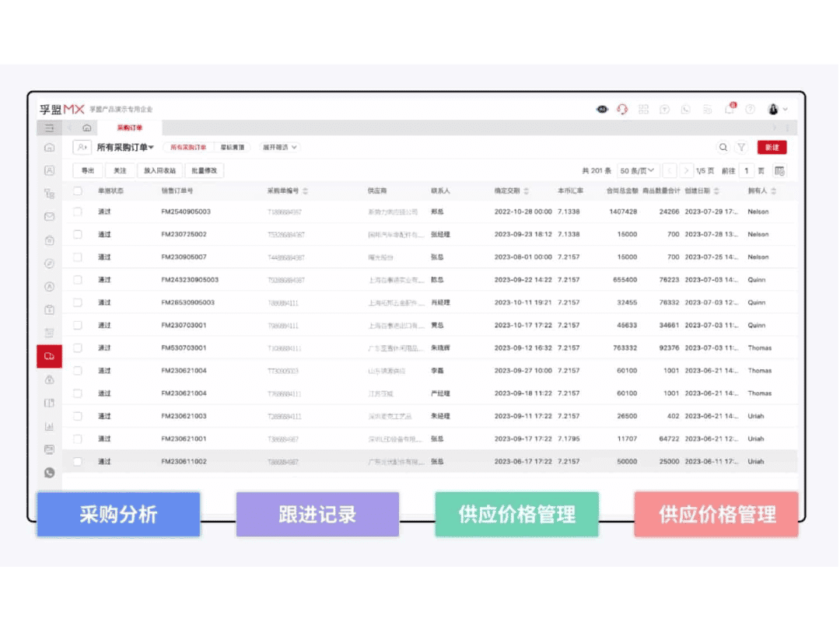Open the green WhatsApp icon at sidebar bottom

pos(49,470)
